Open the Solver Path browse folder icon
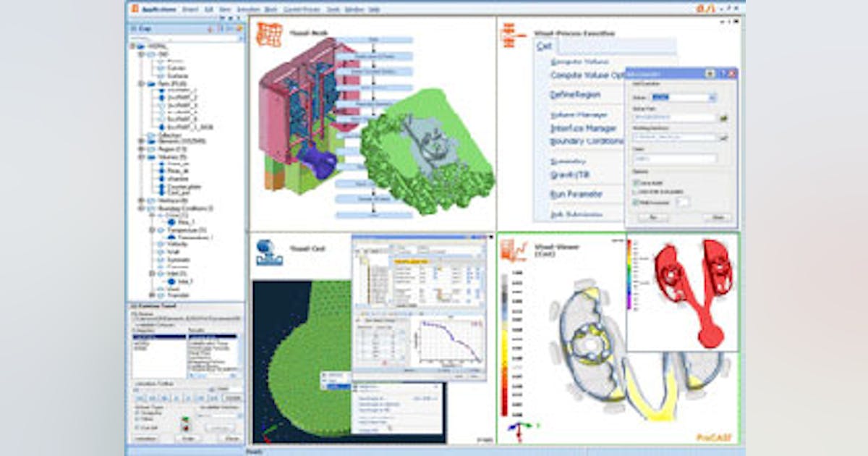 tap(722, 117)
